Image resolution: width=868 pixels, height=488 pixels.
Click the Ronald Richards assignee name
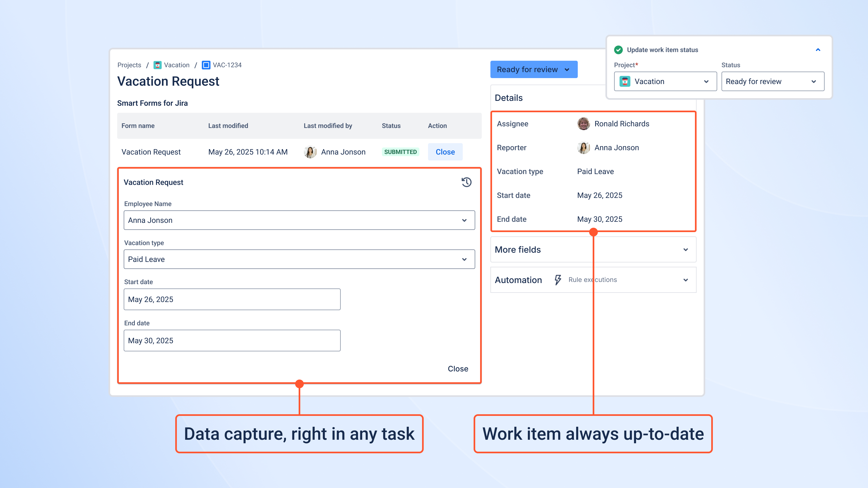point(622,124)
